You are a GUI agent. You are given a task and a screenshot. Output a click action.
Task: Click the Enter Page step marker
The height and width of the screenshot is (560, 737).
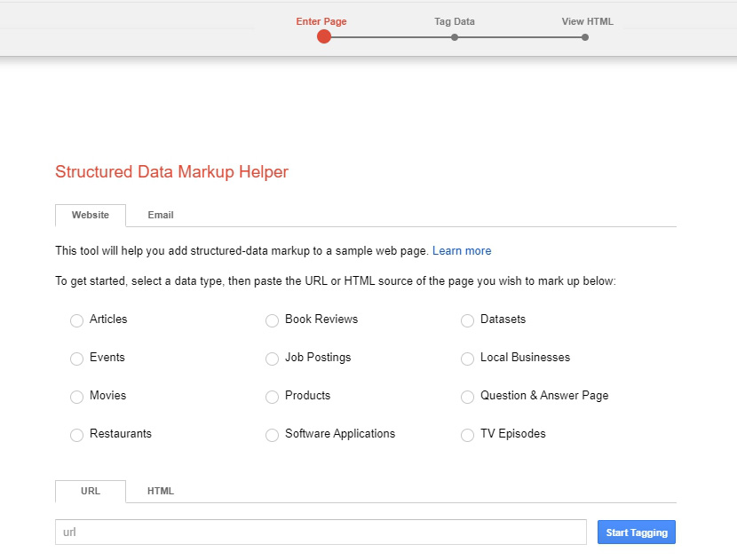click(x=323, y=36)
